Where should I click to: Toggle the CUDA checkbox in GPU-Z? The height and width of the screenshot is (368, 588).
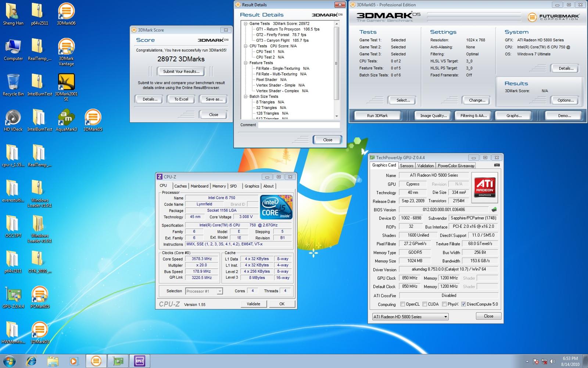[424, 304]
